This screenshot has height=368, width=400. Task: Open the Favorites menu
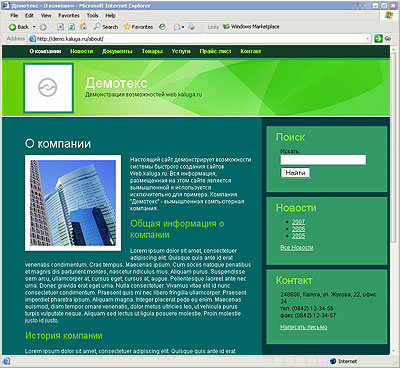tap(69, 15)
